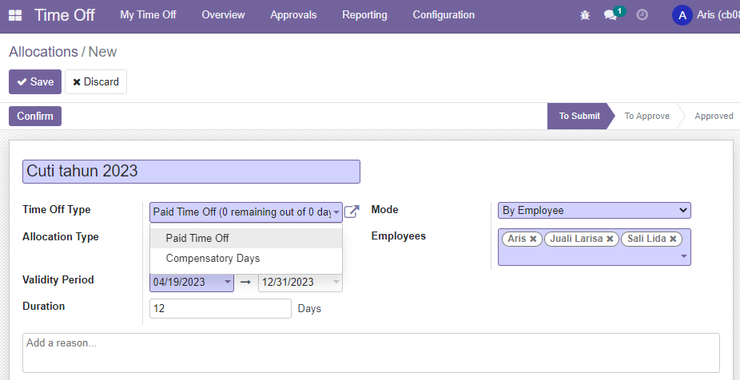Expand the Employees field dropdown arrow

tap(684, 256)
